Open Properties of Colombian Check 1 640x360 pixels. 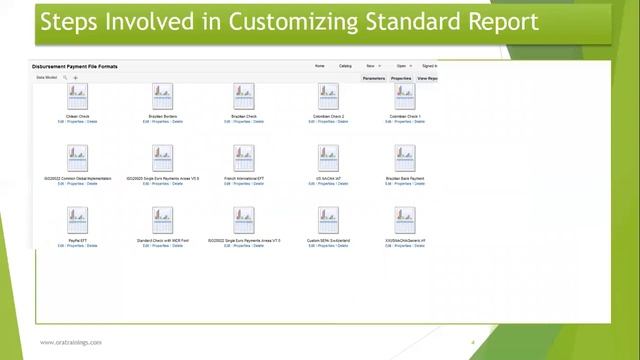click(x=403, y=122)
